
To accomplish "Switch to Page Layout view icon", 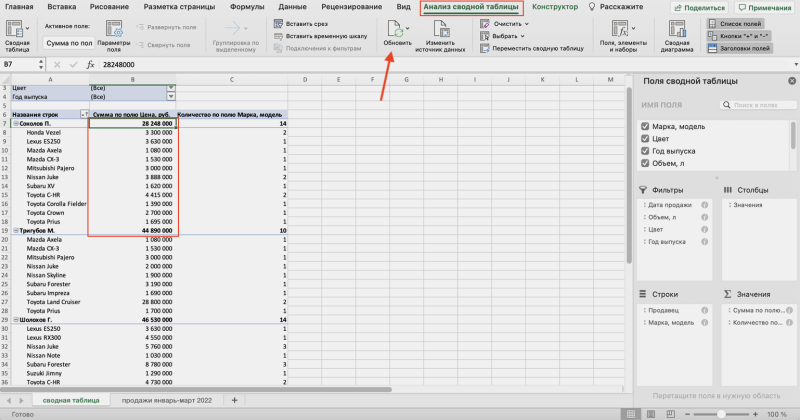I will click(x=651, y=414).
